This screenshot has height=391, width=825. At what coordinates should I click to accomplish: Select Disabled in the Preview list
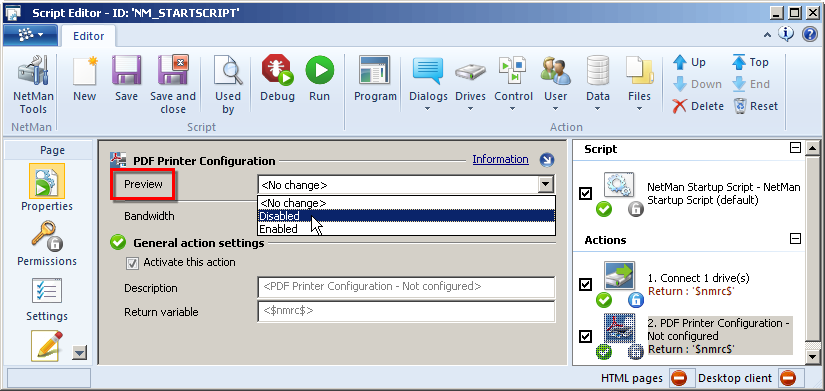click(x=406, y=216)
